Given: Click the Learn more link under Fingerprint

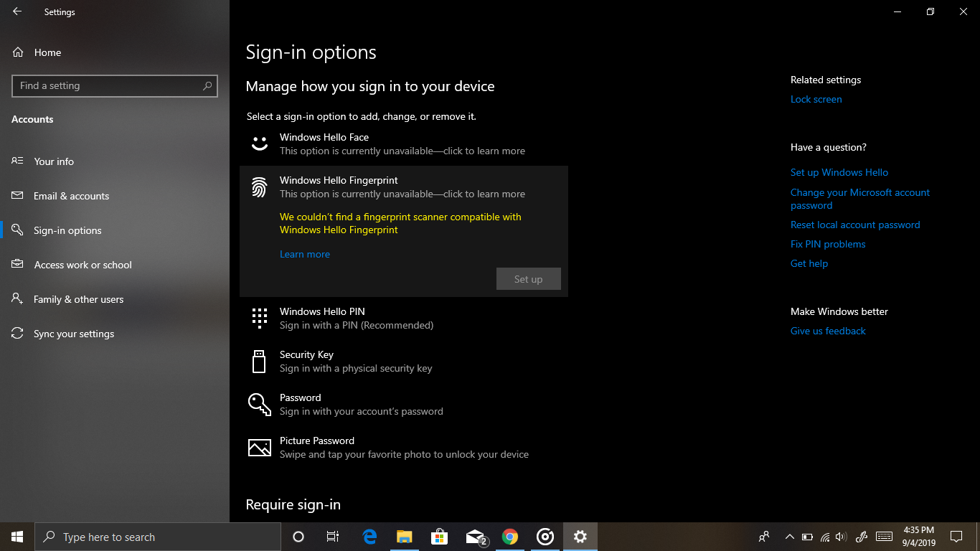Looking at the screenshot, I should click(305, 254).
